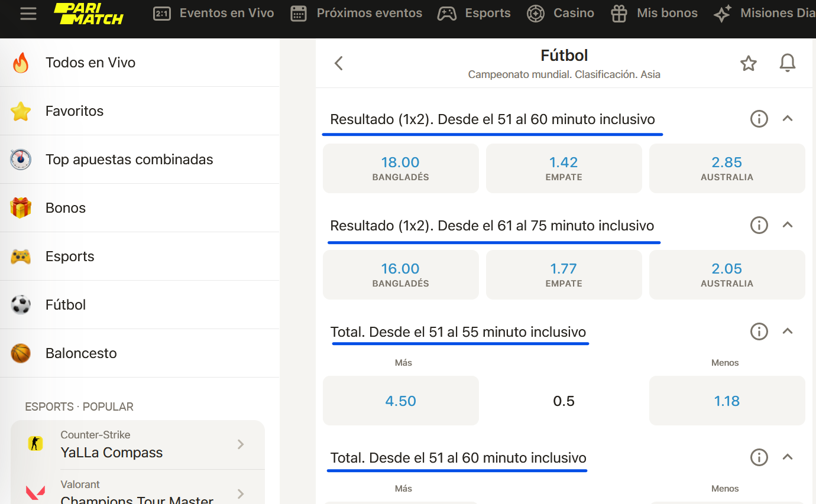Viewport: 816px width, 504px height.
Task: Expand the Valorant Champions Tour chevron
Action: [x=241, y=494]
